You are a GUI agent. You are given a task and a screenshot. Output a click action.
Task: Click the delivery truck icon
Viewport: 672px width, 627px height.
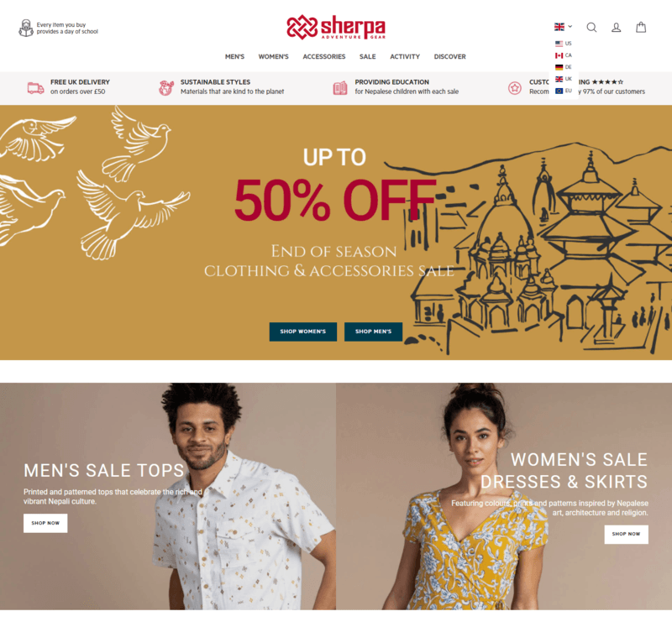35,88
